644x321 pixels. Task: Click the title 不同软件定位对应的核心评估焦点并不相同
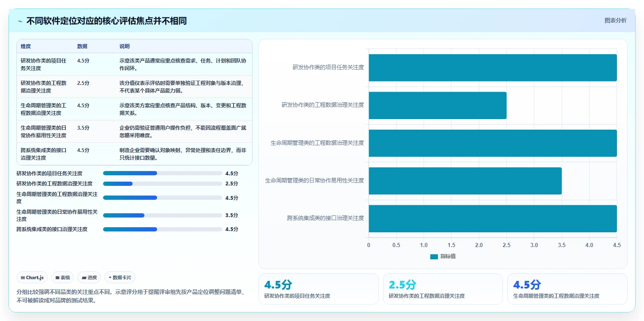(106, 21)
